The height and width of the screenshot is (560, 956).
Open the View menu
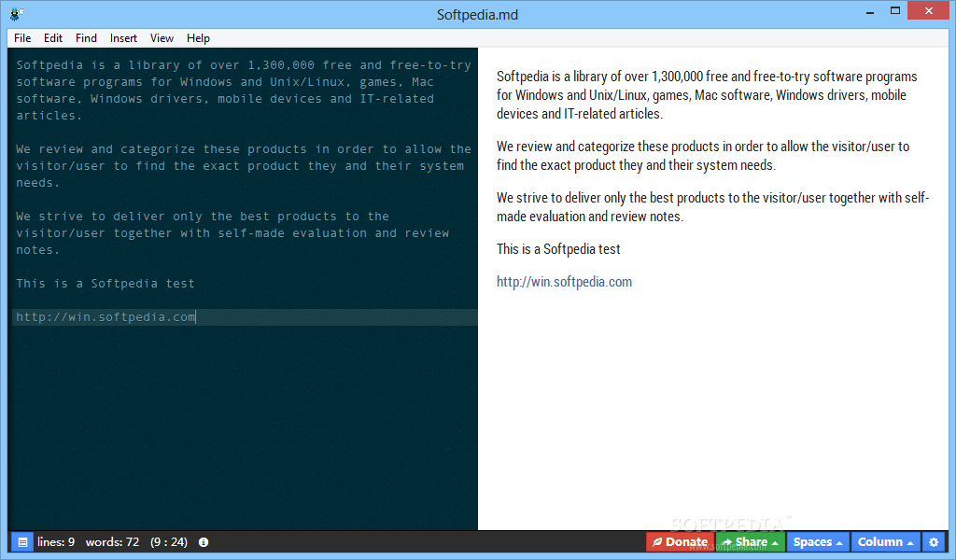pos(162,37)
